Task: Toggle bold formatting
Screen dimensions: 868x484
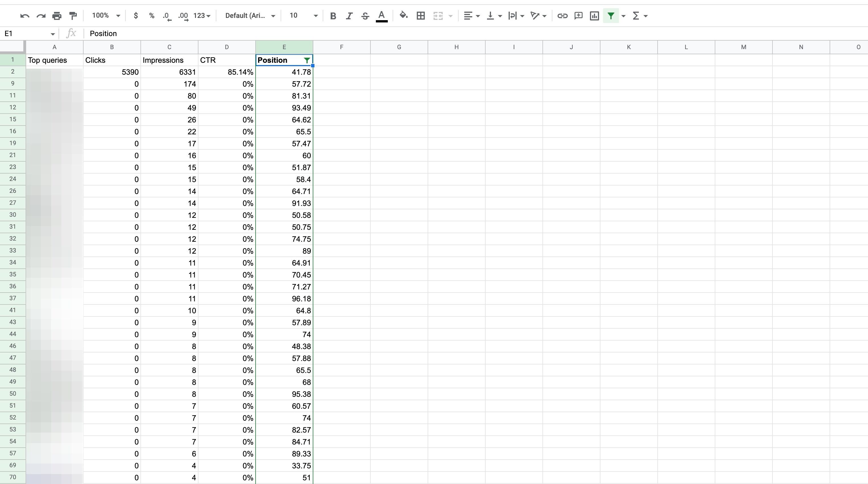Action: click(x=333, y=16)
